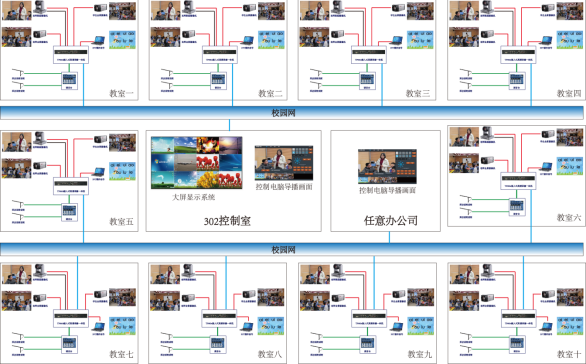This screenshot has width=586, height=364.
Task: Click the 教室七 label
Action: click(x=121, y=354)
